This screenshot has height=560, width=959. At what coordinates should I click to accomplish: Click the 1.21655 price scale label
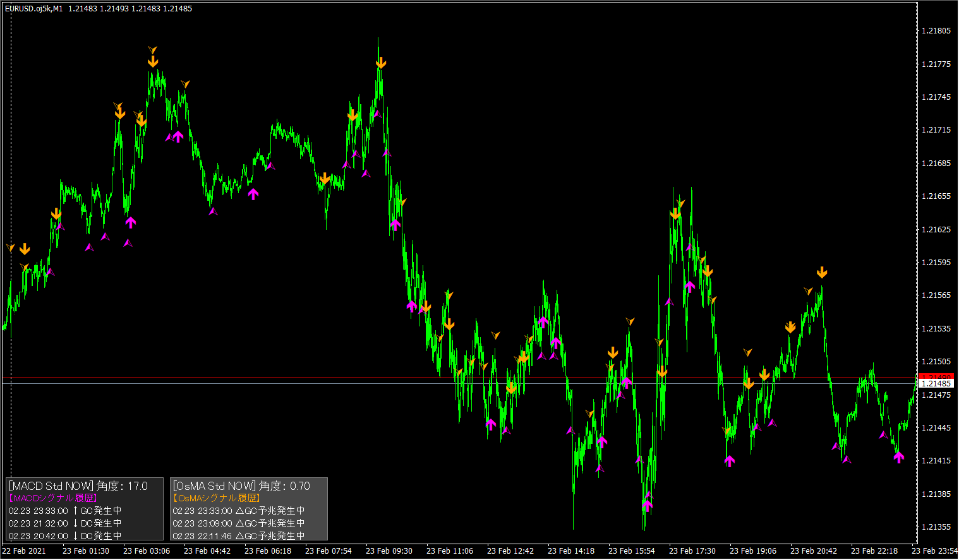[936, 196]
